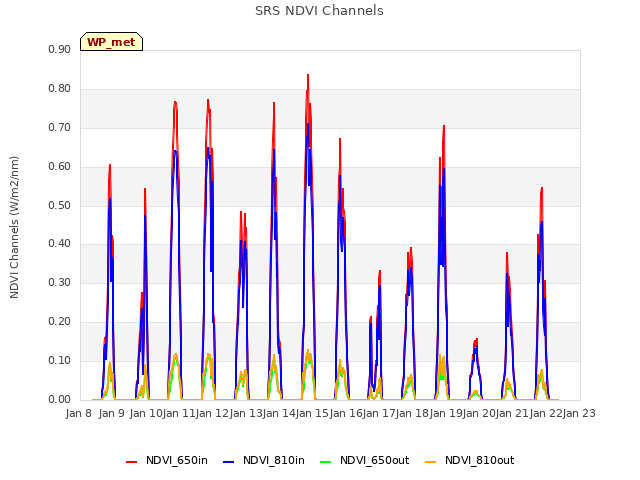Select the NDVI_650out legend label
Image resolution: width=640 pixels, height=480 pixels.
pyautogui.click(x=375, y=460)
